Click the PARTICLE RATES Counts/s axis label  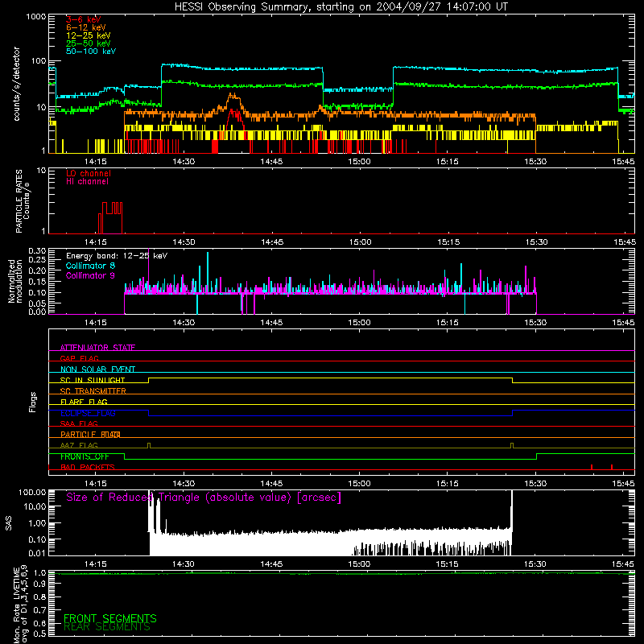pyautogui.click(x=23, y=201)
